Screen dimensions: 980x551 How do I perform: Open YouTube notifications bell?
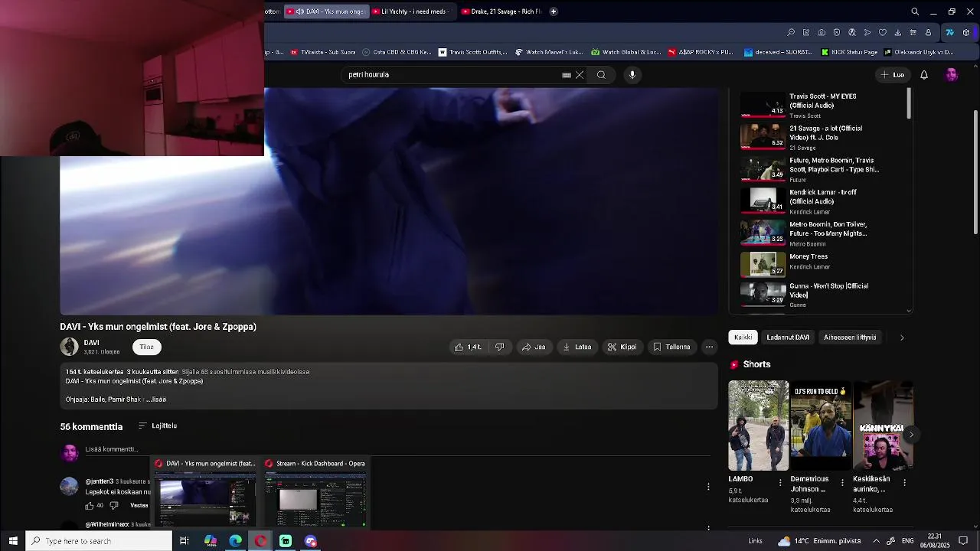coord(924,75)
